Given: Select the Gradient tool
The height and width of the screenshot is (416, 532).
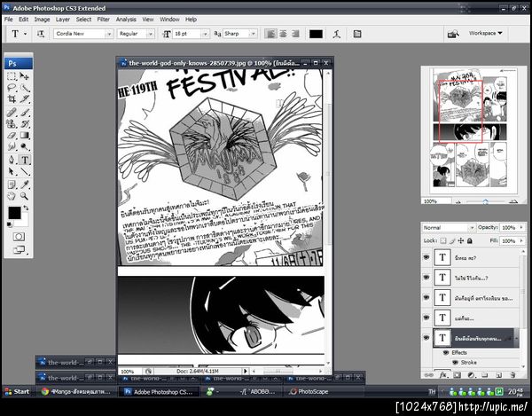Looking at the screenshot, I should click(25, 135).
